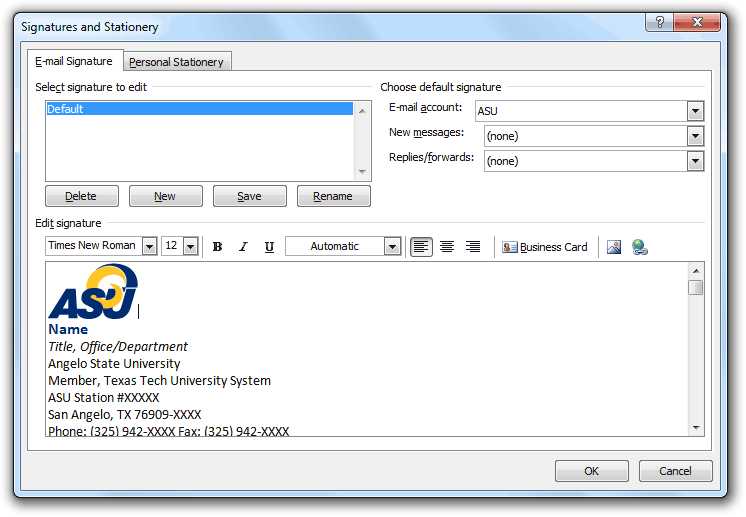This screenshot has width=746, height=517.
Task: Center the signature text
Action: click(x=447, y=247)
